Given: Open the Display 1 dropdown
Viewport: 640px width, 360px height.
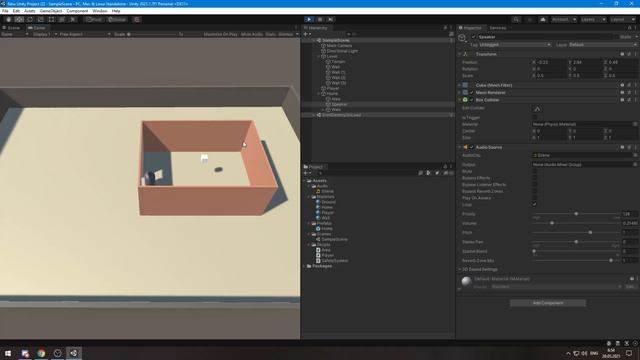Looking at the screenshot, I should coord(44,34).
